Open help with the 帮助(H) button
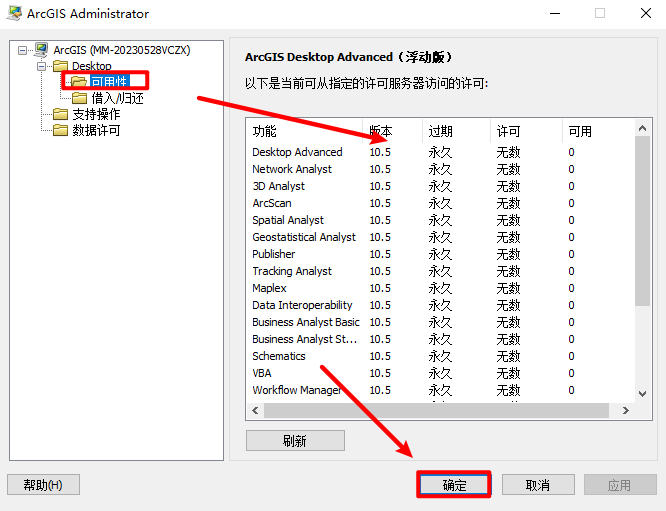This screenshot has width=666, height=511. pos(43,485)
